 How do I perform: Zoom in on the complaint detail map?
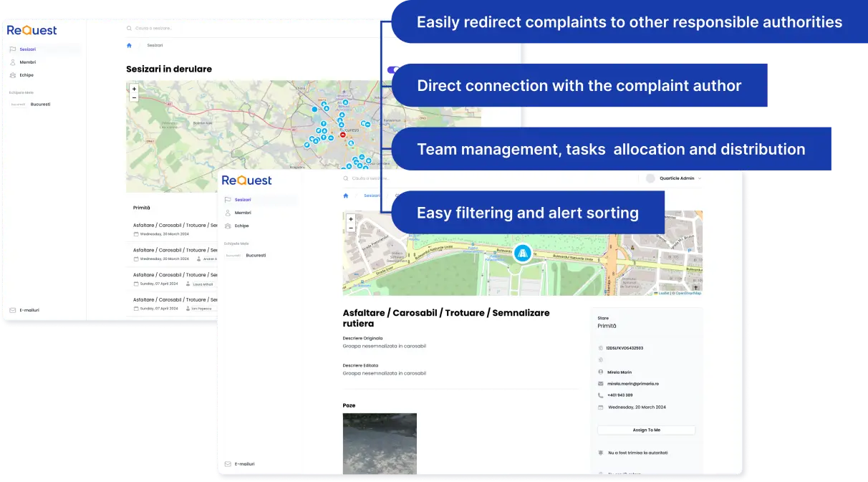coord(351,219)
